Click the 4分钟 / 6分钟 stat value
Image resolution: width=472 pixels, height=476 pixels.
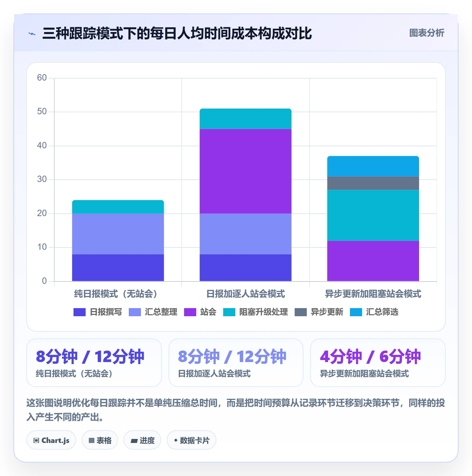pyautogui.click(x=370, y=357)
